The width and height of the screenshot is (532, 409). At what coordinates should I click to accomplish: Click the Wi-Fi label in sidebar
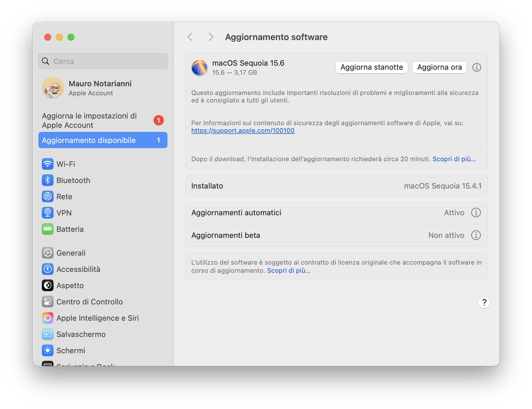pyautogui.click(x=66, y=164)
